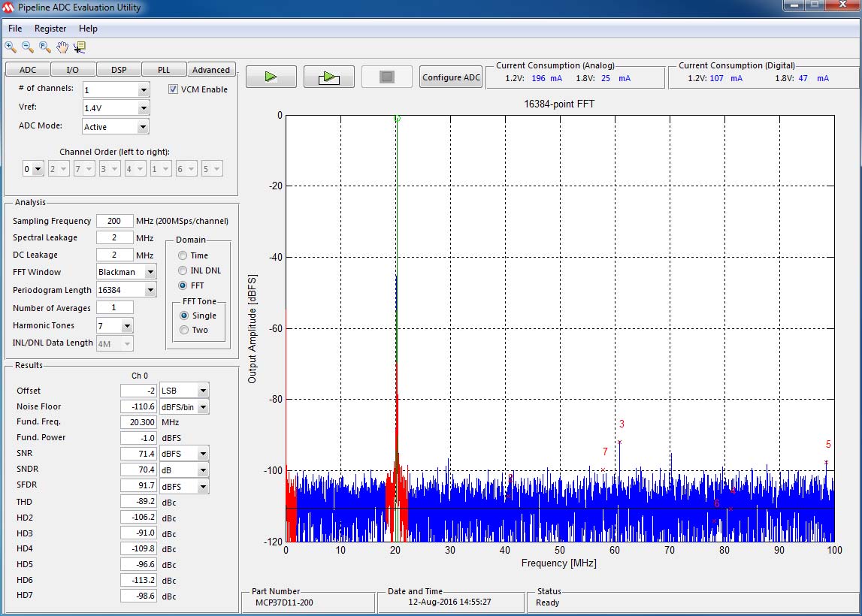Click the Sampling Frequency input field
This screenshot has width=862, height=616.
[114, 221]
